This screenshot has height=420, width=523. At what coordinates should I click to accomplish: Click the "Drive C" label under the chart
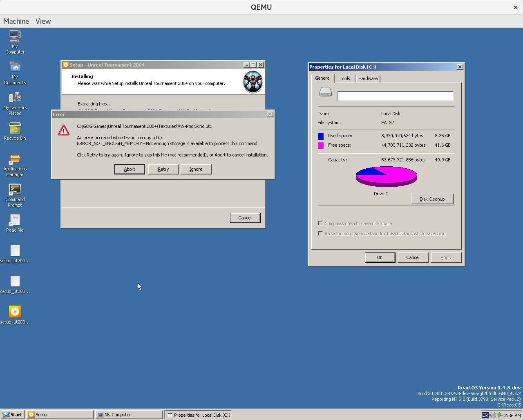pos(381,194)
